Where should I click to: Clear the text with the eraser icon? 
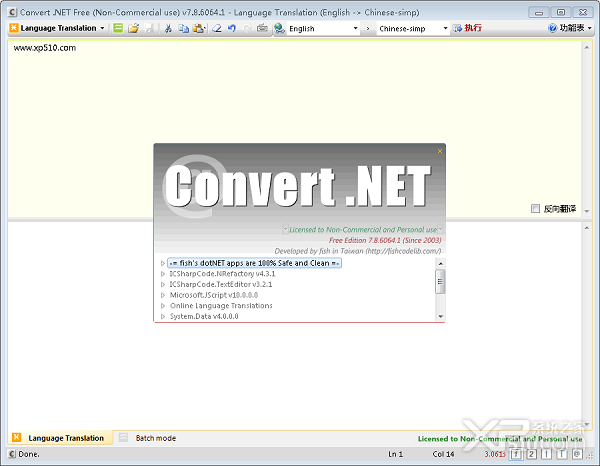click(217, 28)
